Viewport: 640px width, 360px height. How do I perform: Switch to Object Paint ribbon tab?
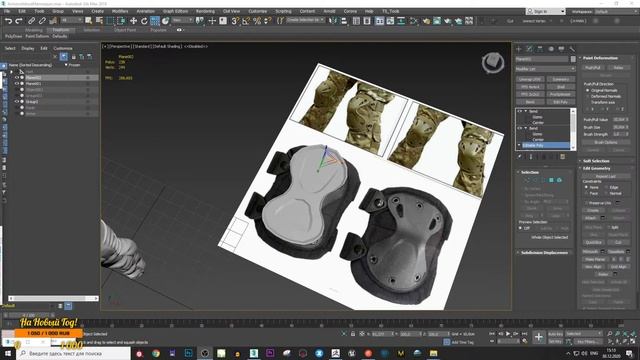click(125, 30)
